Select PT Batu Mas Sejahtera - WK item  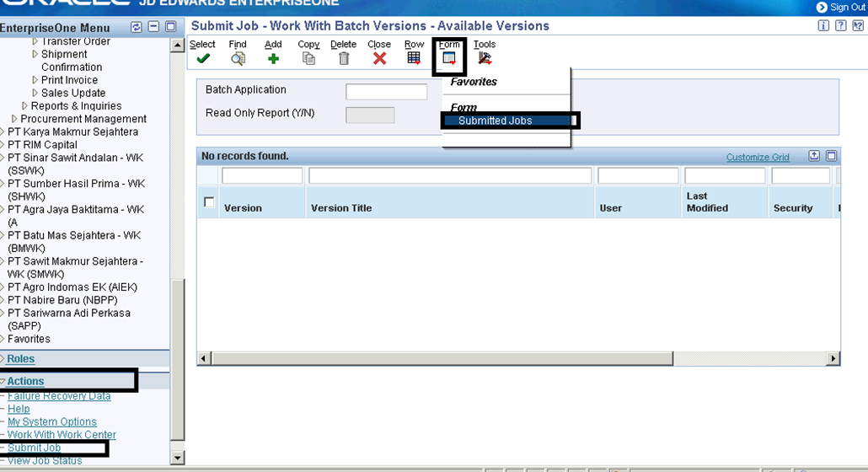point(74,242)
